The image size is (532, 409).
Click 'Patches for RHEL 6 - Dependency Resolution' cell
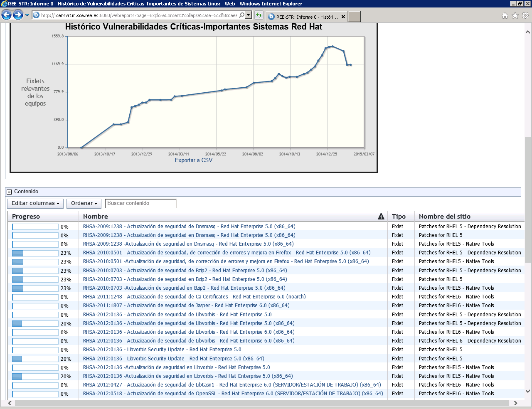tap(470, 341)
